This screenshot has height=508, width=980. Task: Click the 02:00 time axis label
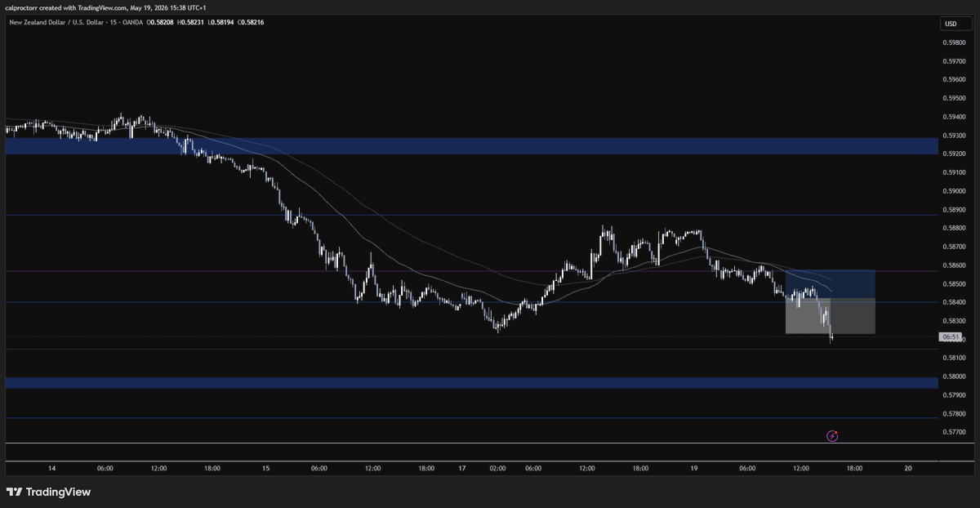(x=497, y=469)
